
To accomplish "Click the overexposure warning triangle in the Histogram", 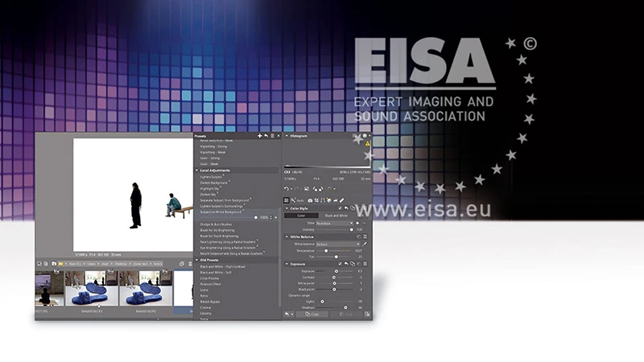I will pos(367,144).
